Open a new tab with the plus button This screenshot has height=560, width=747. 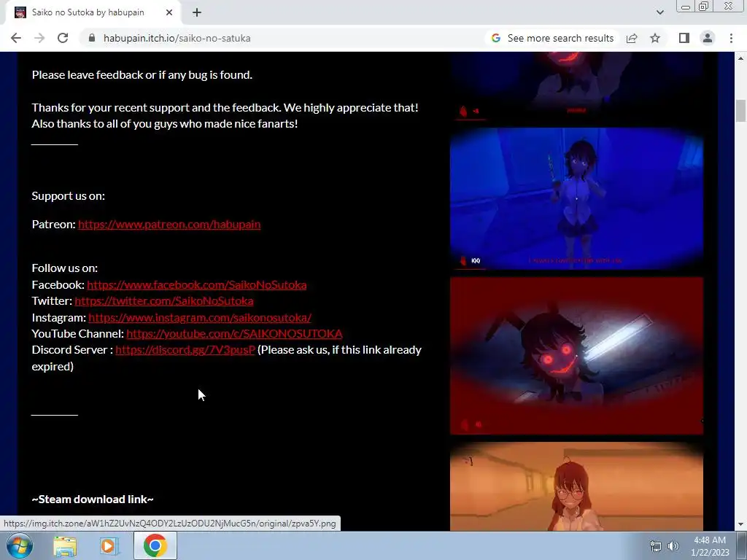click(197, 12)
